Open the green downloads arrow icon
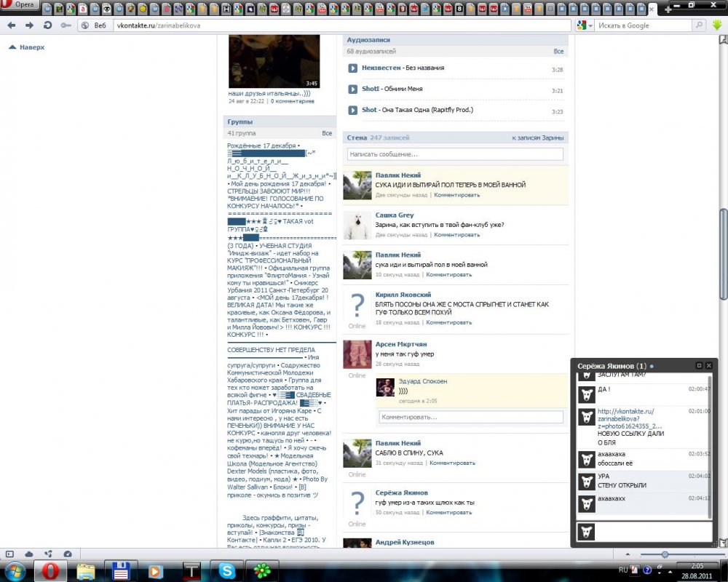The height and width of the screenshot is (582, 728). click(x=717, y=25)
